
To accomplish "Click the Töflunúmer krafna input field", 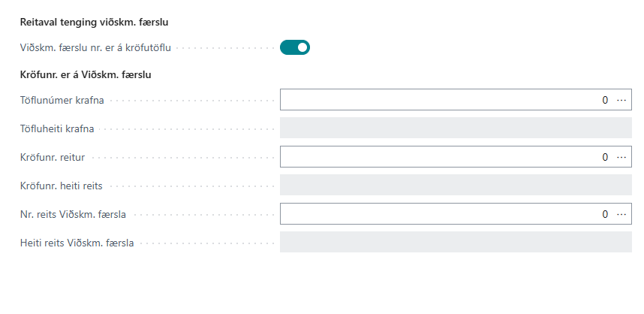I will 443,100.
